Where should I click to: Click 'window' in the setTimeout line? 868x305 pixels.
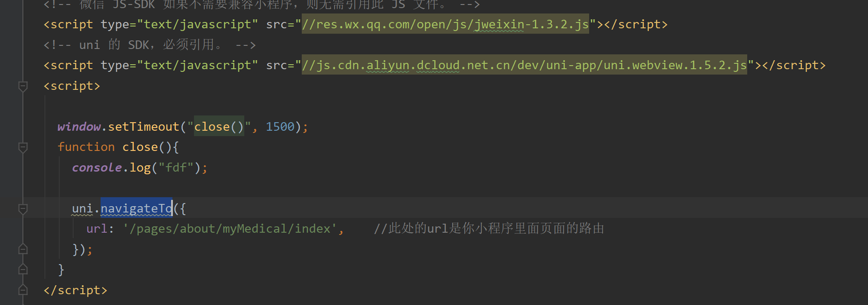point(79,127)
